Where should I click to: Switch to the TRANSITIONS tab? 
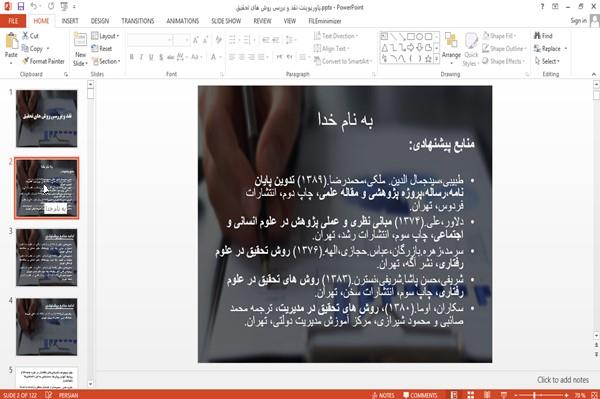tap(137, 21)
